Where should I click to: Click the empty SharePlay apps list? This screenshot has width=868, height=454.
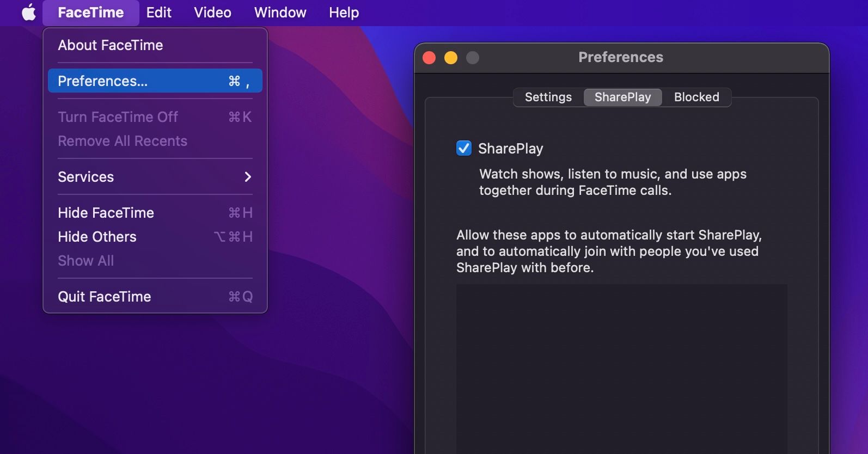click(622, 369)
